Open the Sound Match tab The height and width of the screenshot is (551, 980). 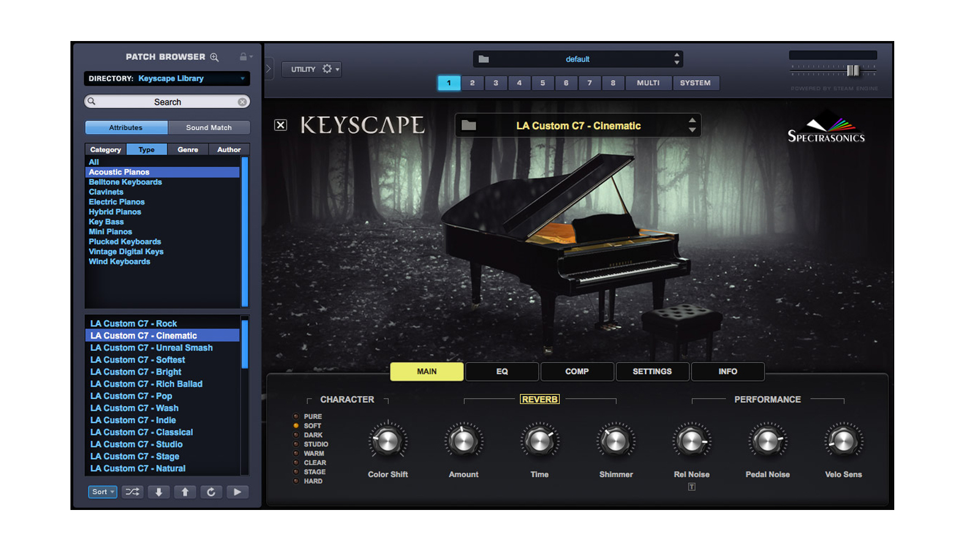pos(209,127)
